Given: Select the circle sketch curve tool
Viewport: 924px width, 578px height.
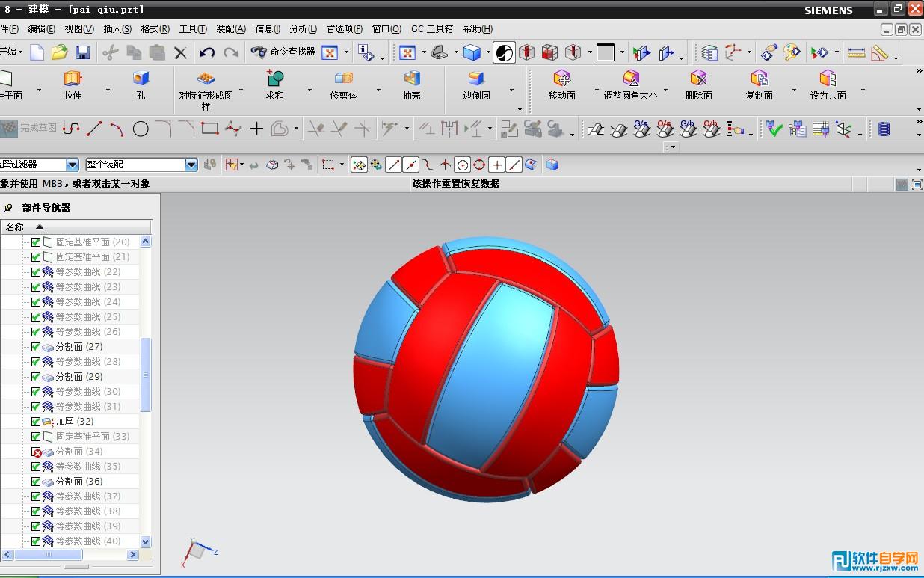Looking at the screenshot, I should (x=141, y=129).
